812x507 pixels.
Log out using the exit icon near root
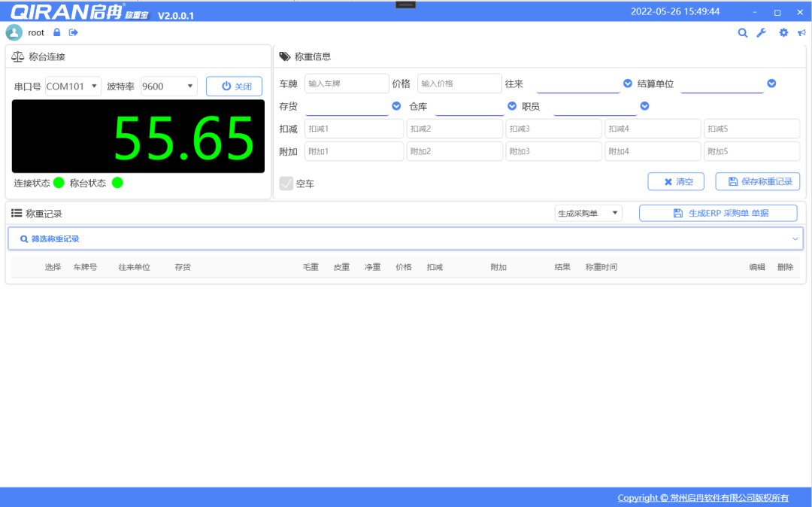pyautogui.click(x=73, y=32)
